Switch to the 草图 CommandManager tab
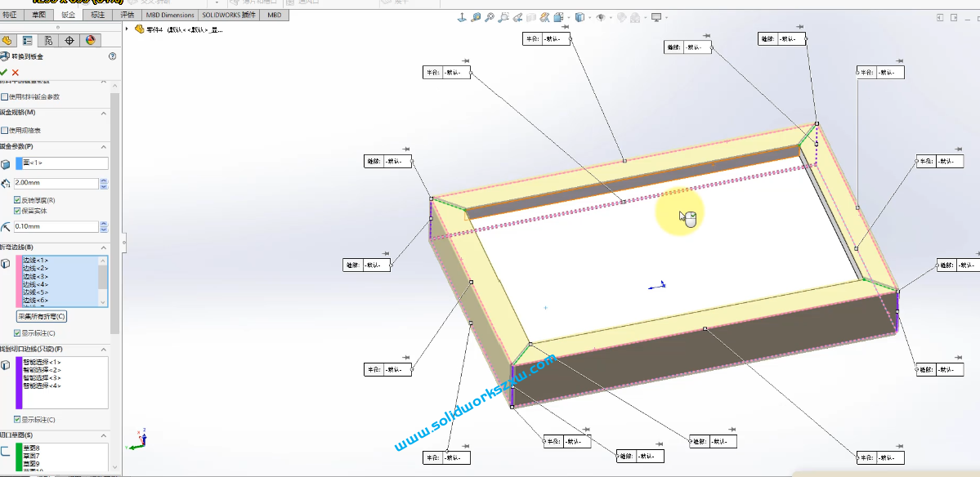 [38, 14]
